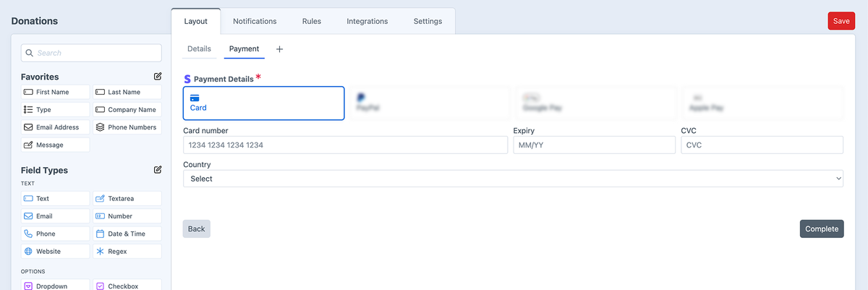
Task: Add a Checkbox field type
Action: point(127,286)
